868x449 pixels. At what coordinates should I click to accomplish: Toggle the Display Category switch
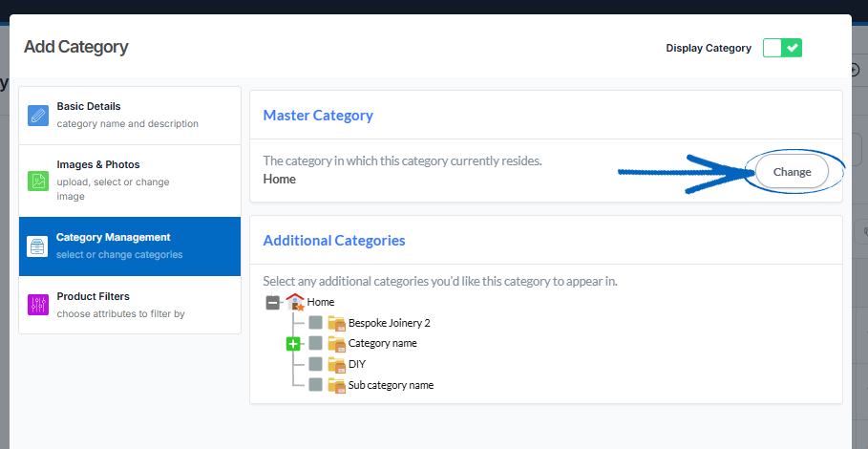pyautogui.click(x=782, y=48)
